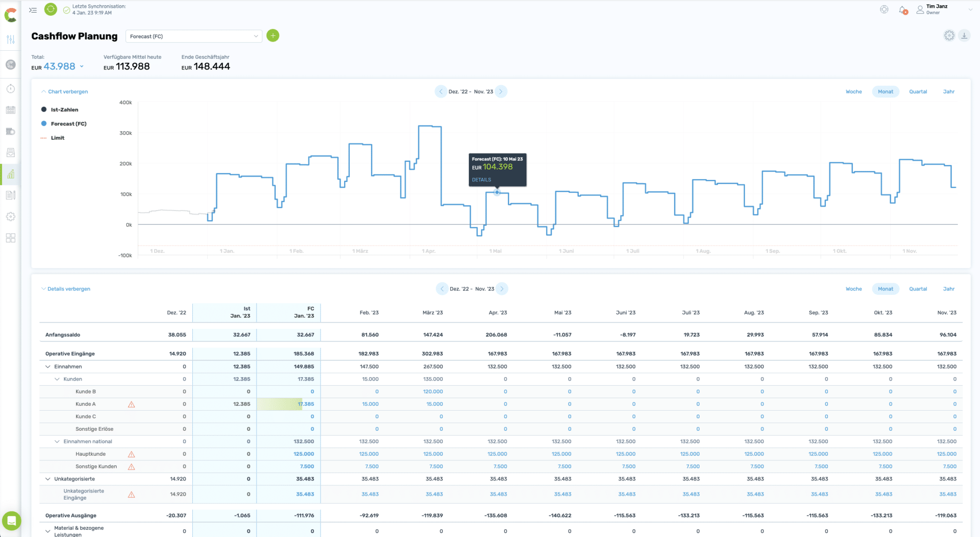The image size is (980, 537).
Task: Open the inbox tray icon in sidebar
Action: point(11,153)
